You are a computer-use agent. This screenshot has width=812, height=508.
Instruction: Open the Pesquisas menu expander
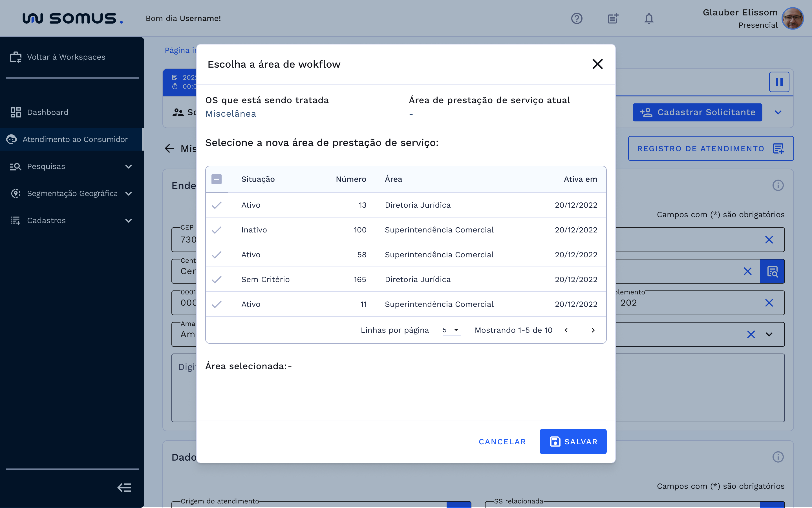pos(129,166)
